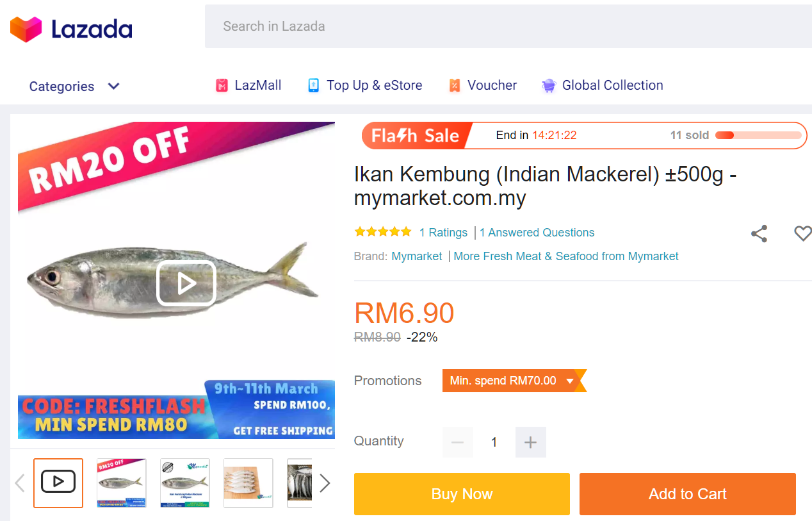This screenshot has height=521, width=812.
Task: Add the mackerel to your wishlist heart icon
Action: [x=802, y=233]
